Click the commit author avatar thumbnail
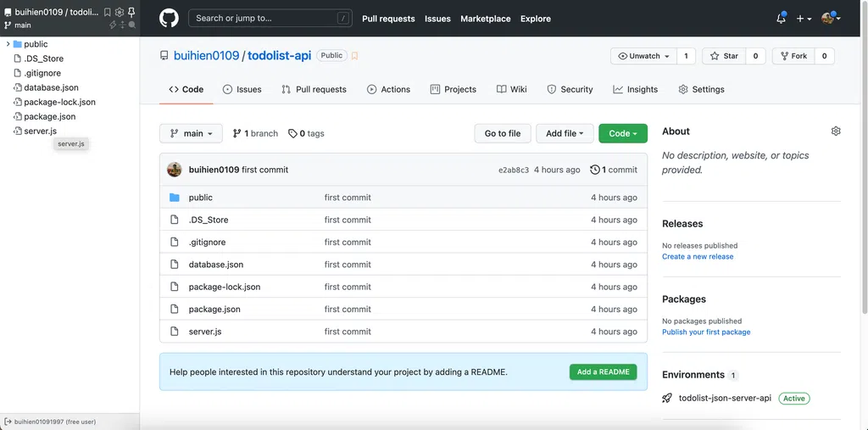The width and height of the screenshot is (868, 430). (x=175, y=170)
